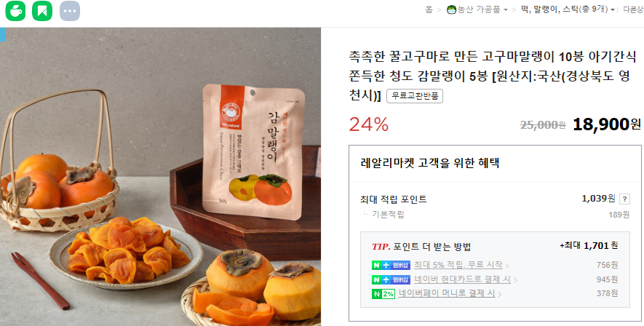The height and width of the screenshot is (326, 644).
Task: Click the green Naver Cafe cup icon
Action: (15, 11)
